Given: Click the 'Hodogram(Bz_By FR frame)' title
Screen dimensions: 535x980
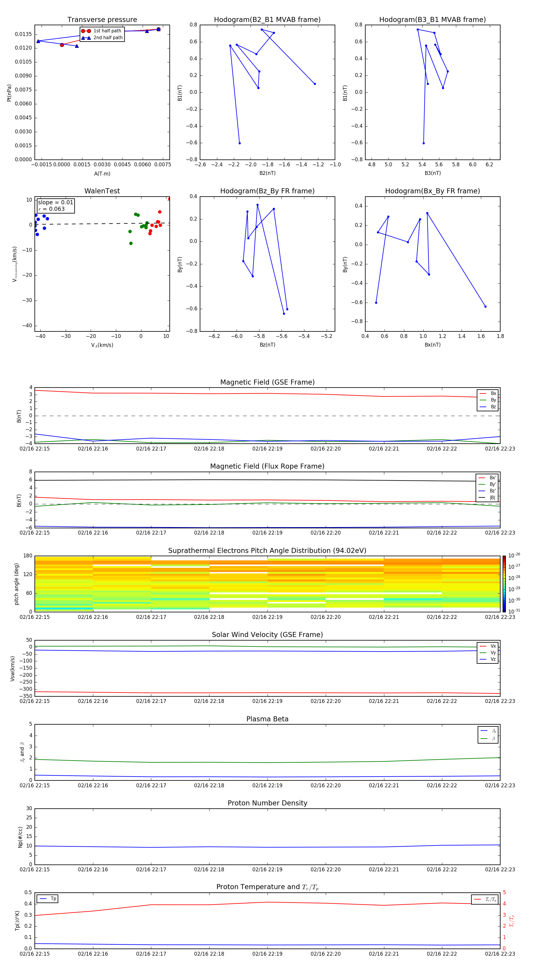Looking at the screenshot, I should (267, 191).
